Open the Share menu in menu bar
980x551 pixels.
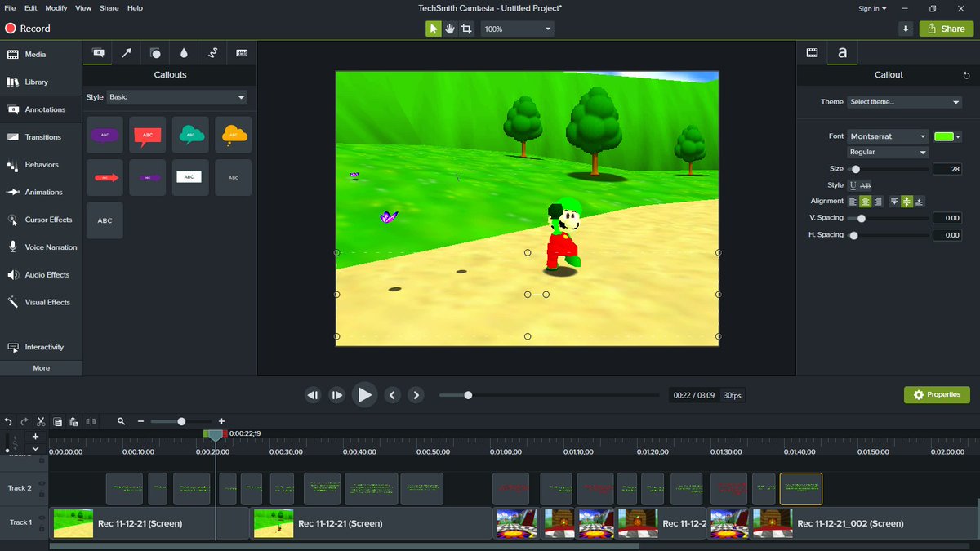click(109, 7)
